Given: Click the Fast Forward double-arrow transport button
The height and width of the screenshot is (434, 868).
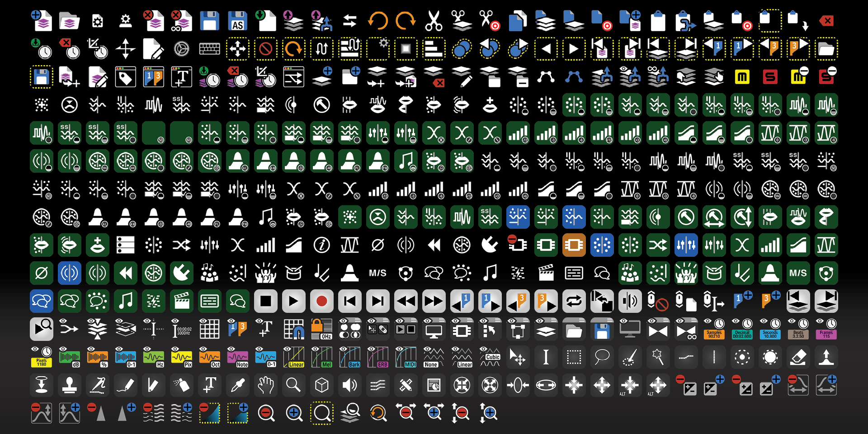Looking at the screenshot, I should [434, 301].
